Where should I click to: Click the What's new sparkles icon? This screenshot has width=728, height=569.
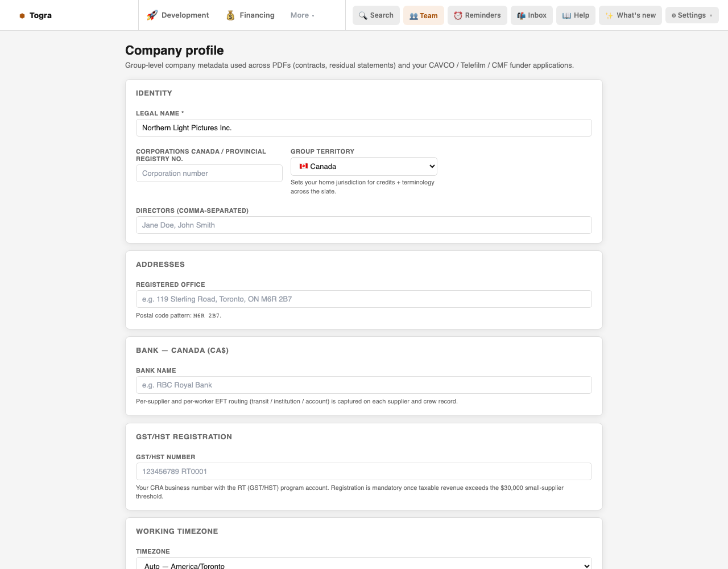(609, 15)
